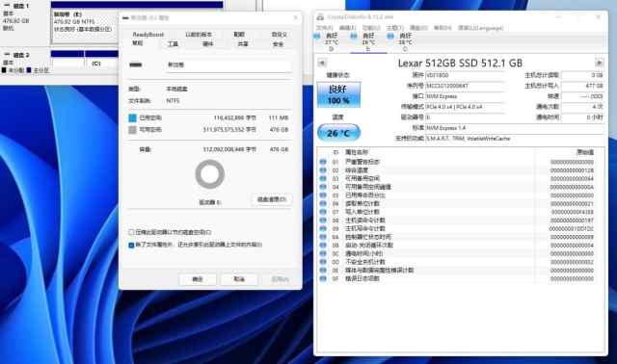Click the 通电次数 value field
Screen dimensions: 617x364
pos(582,107)
